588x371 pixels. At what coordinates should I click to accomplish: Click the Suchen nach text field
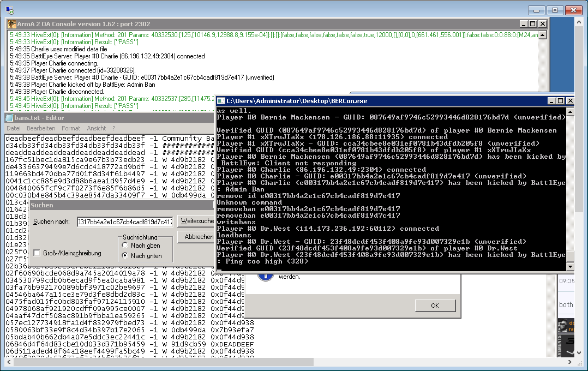(x=125, y=222)
